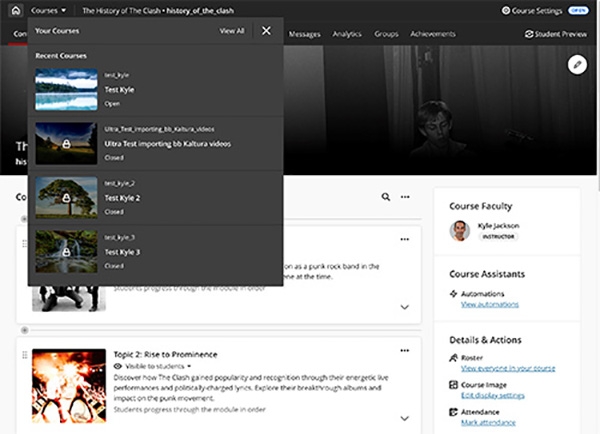Viewport: 600px width, 434px height.
Task: Click lock icon on Test Kyle 3 thumbnail
Action: pyautogui.click(x=66, y=252)
